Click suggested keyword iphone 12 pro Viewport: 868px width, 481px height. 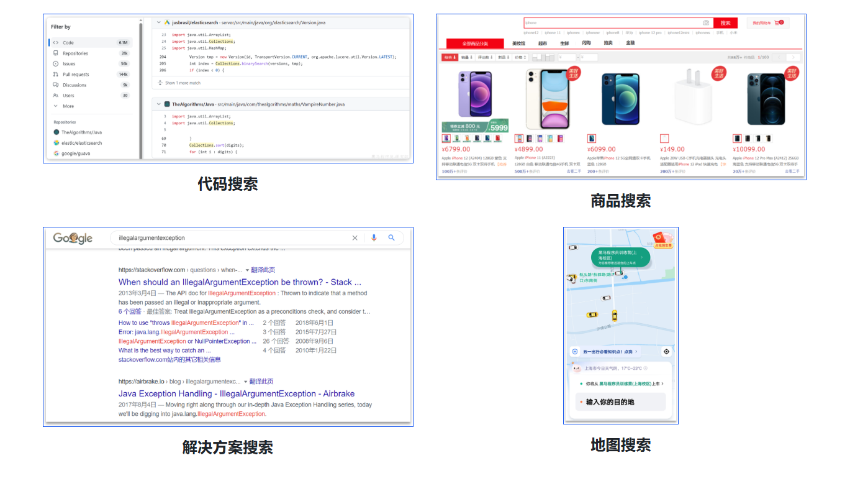650,32
